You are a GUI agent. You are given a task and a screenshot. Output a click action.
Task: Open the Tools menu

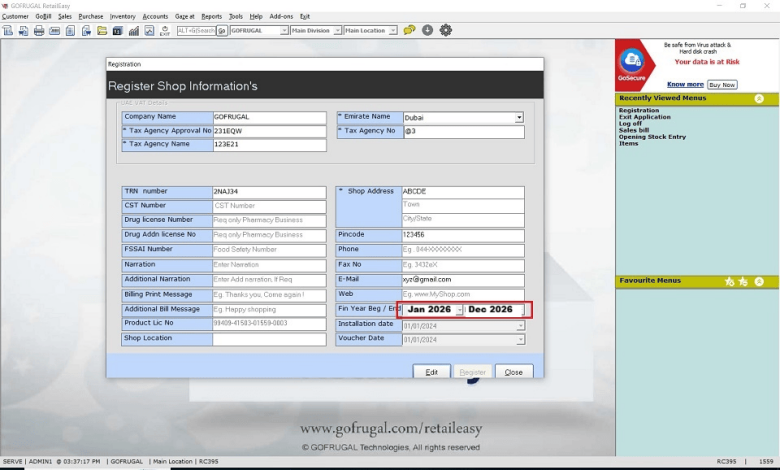235,16
